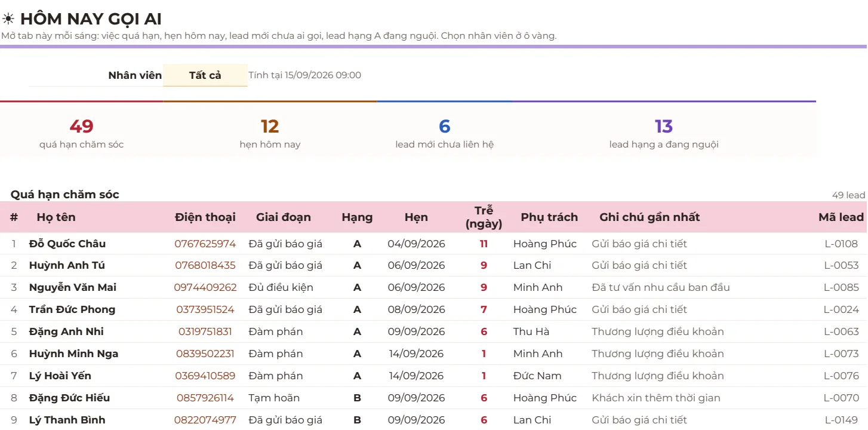Click the sun icon beside the title

[8, 19]
